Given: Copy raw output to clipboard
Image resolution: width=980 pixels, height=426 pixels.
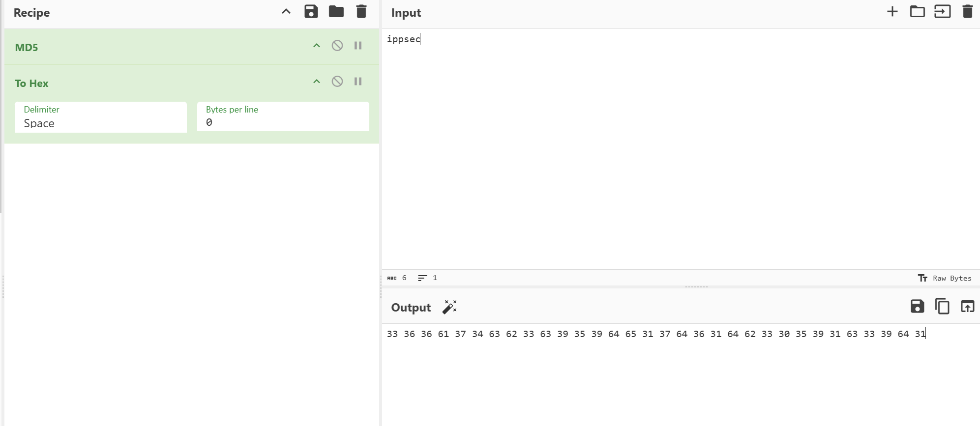Looking at the screenshot, I should [943, 307].
